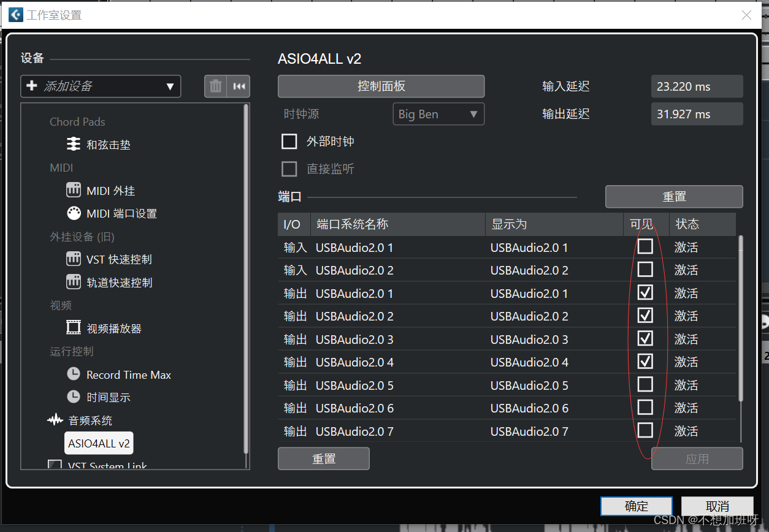The width and height of the screenshot is (769, 532).
Task: Open the 时钟源 Big Ben dropdown
Action: click(438, 114)
